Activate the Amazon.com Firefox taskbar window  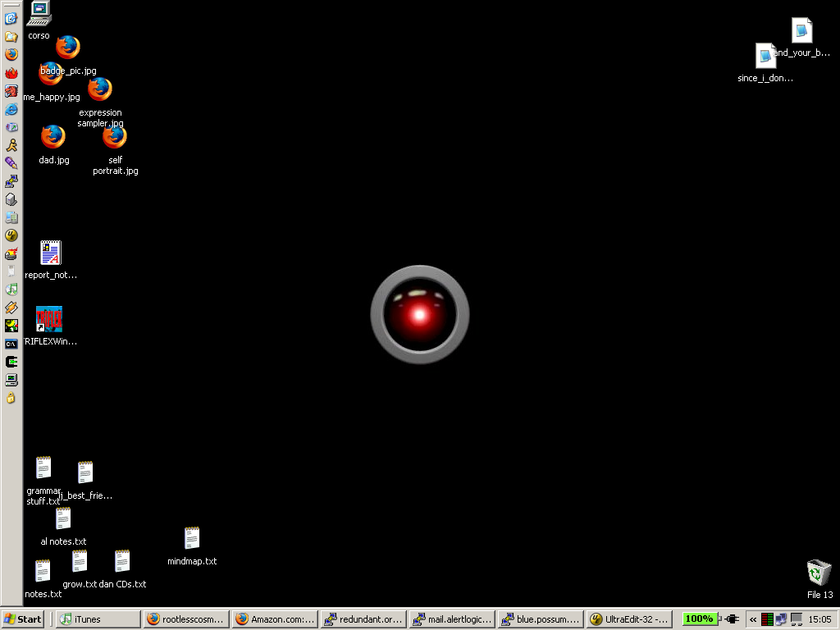274,619
